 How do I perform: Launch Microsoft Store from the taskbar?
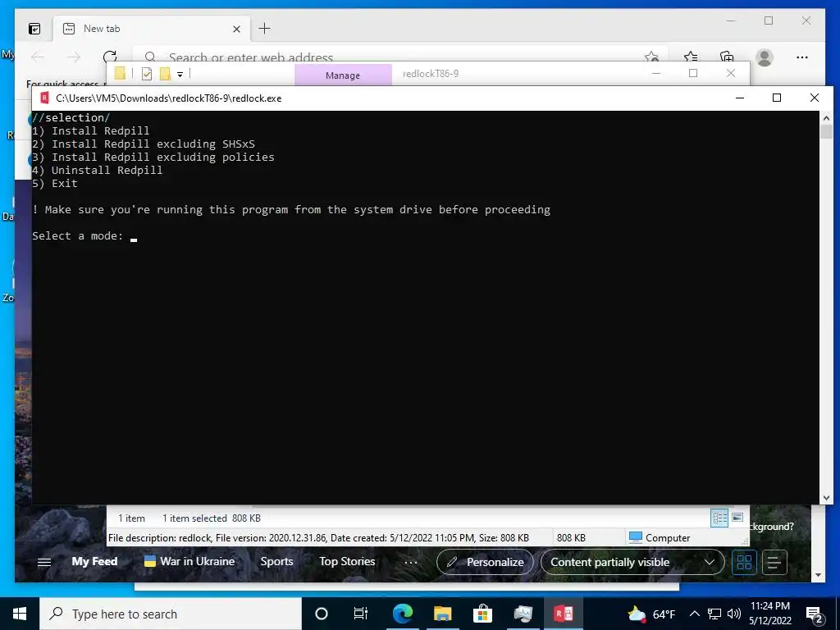click(x=482, y=614)
